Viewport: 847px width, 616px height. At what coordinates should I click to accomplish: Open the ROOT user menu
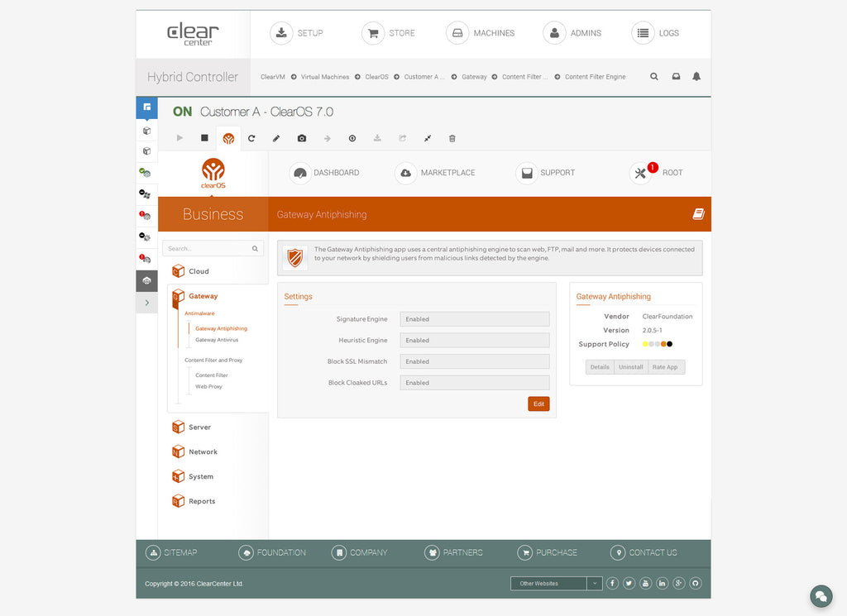coord(656,173)
